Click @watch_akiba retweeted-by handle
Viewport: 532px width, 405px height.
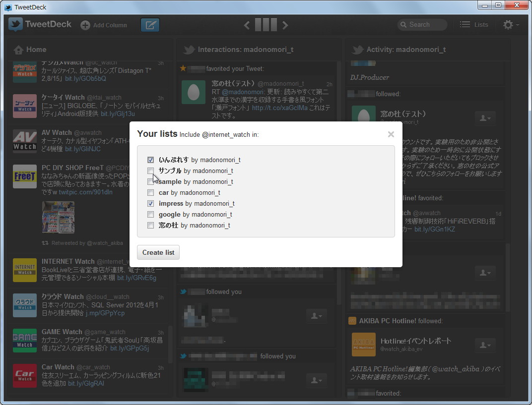105,243
